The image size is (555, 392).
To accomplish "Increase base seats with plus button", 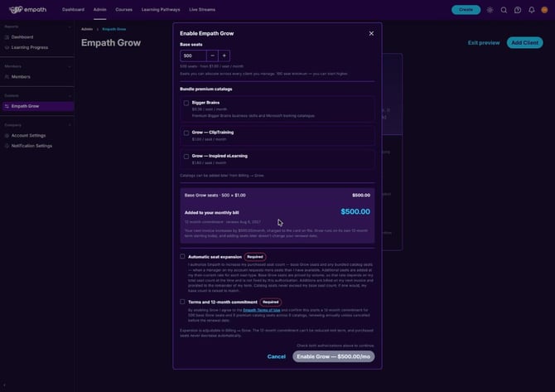I will 224,56.
